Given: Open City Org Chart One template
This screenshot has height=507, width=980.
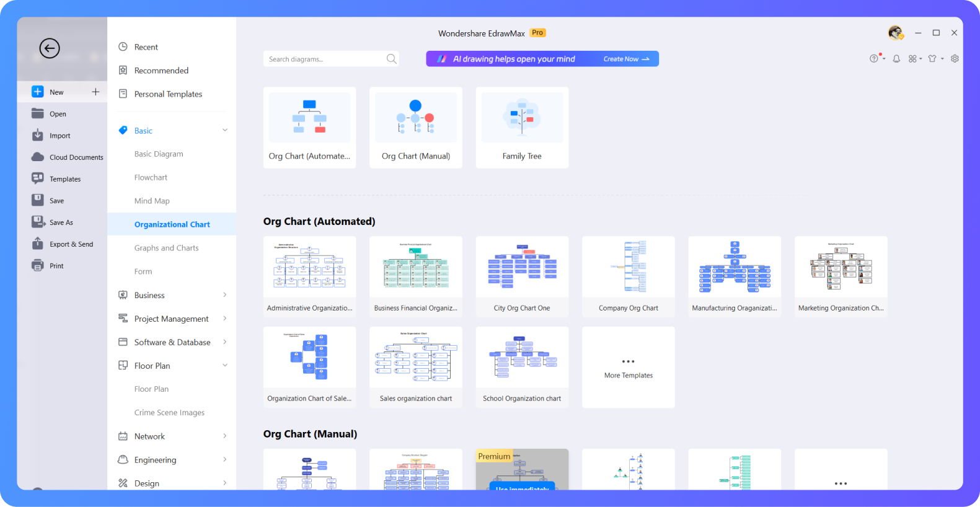Looking at the screenshot, I should tap(522, 276).
